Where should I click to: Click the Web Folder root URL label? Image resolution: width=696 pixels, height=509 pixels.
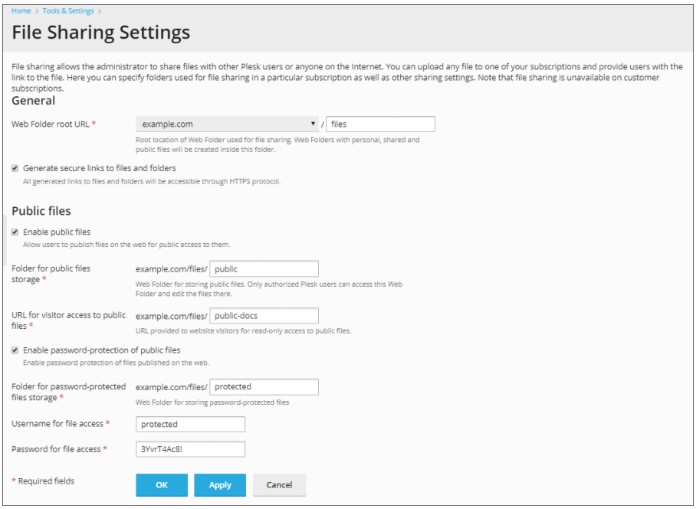(x=54, y=124)
